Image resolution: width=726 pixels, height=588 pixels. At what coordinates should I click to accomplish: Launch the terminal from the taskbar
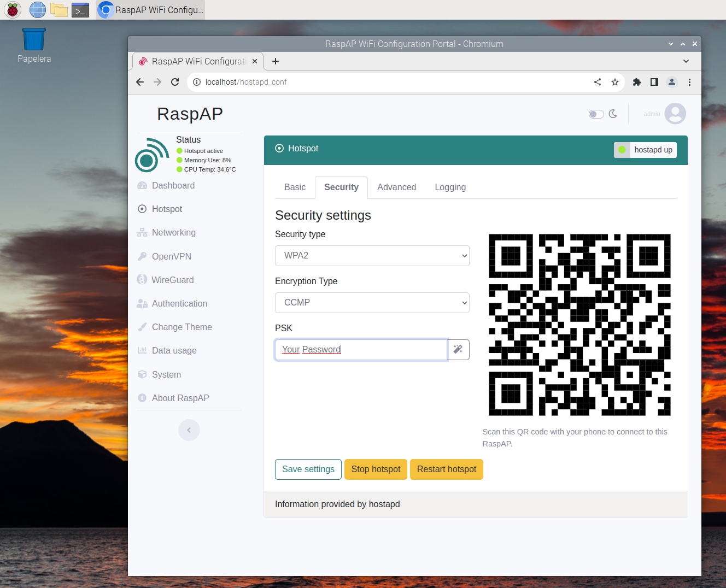(x=80, y=10)
